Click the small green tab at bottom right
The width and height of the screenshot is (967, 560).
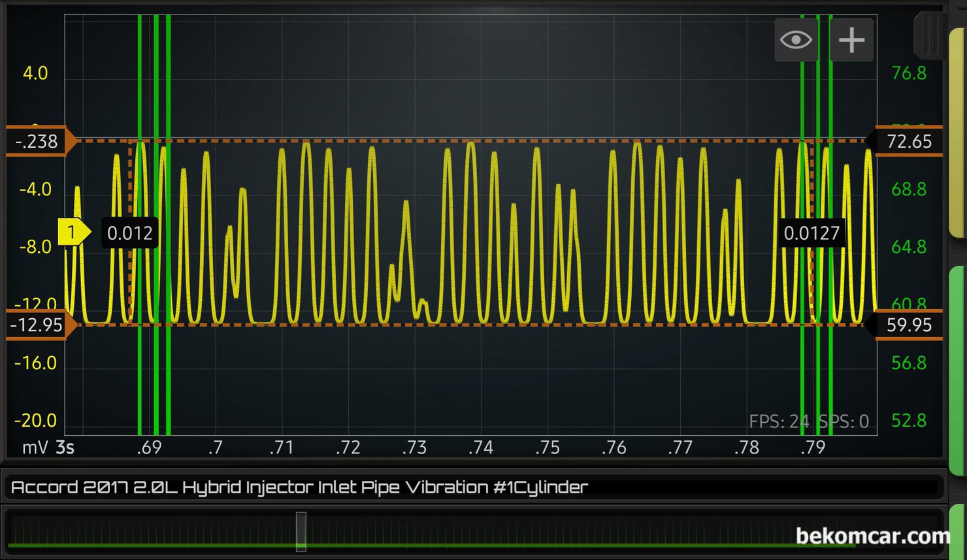pos(959,531)
